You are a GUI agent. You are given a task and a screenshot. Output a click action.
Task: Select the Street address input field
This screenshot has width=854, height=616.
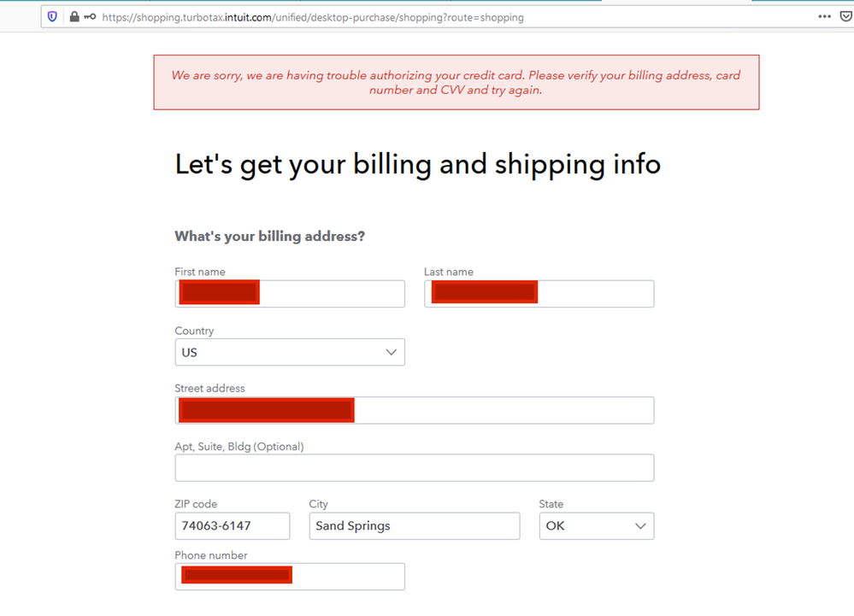[415, 410]
